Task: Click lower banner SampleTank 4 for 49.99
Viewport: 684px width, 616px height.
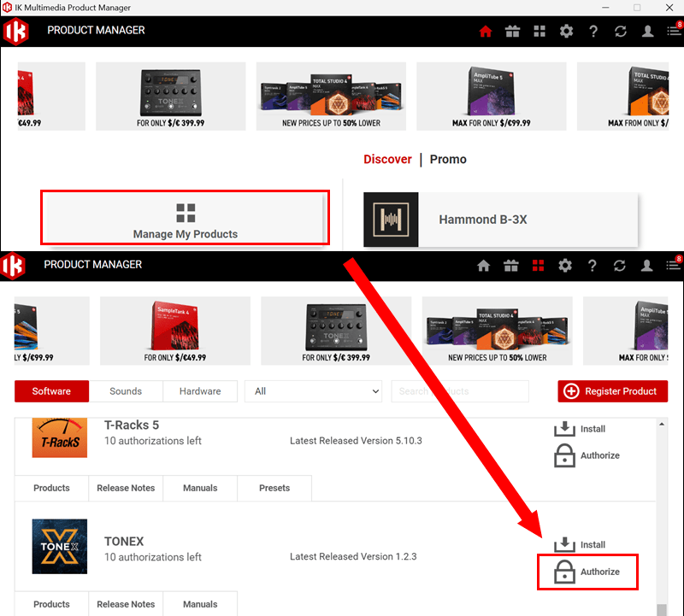Action: (175, 331)
